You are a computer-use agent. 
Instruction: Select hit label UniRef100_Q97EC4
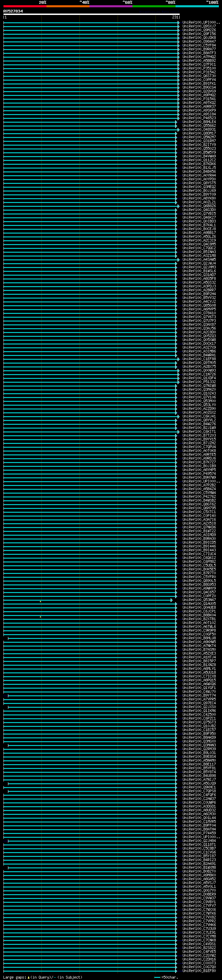[199, 703]
